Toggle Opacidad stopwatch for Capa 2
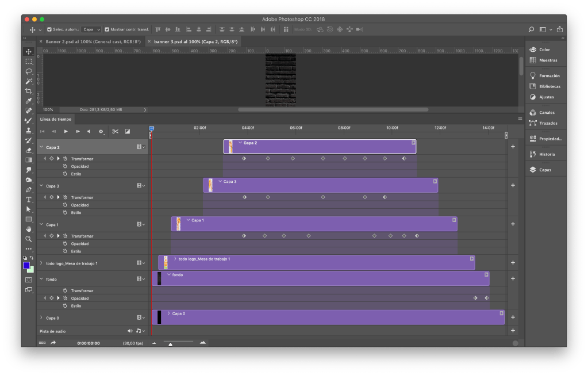 click(65, 166)
